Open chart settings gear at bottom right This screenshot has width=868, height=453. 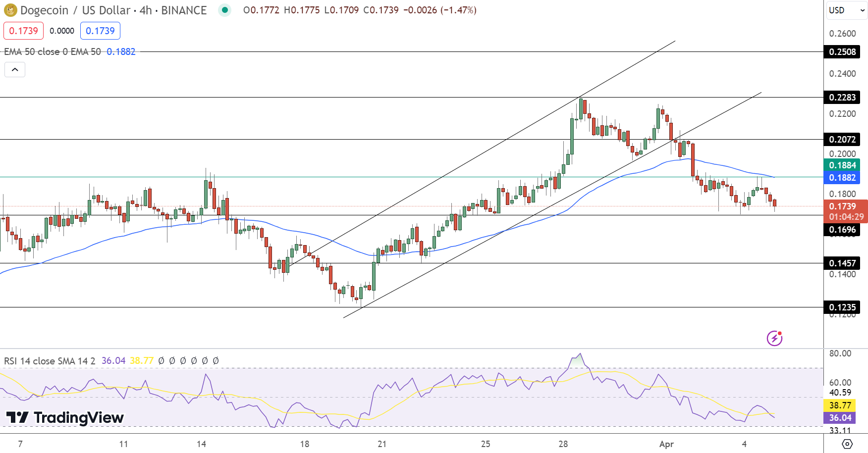(847, 444)
